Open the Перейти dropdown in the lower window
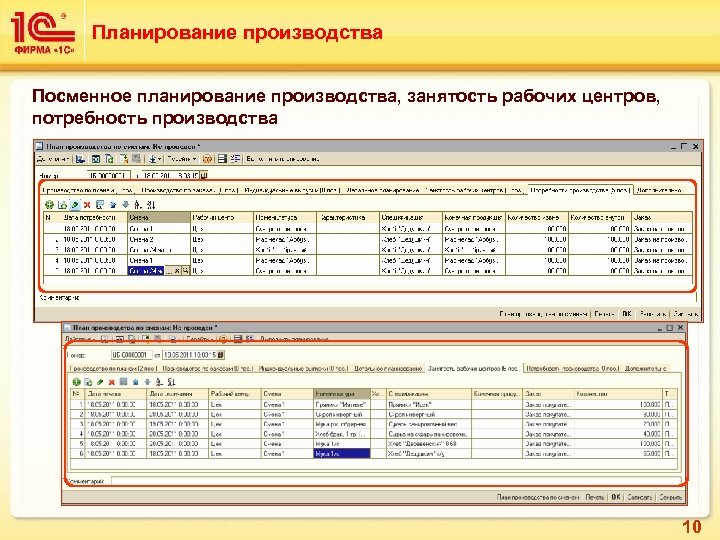 pyautogui.click(x=198, y=339)
